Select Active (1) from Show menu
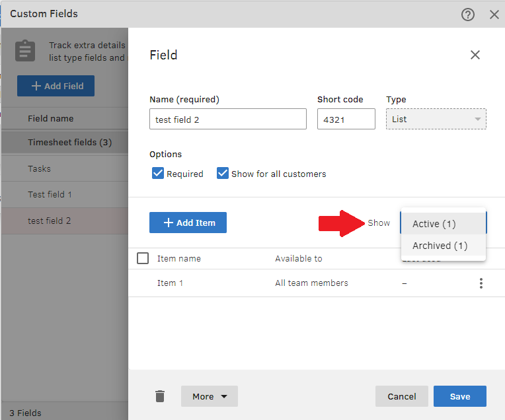The image size is (505, 420). tap(434, 224)
